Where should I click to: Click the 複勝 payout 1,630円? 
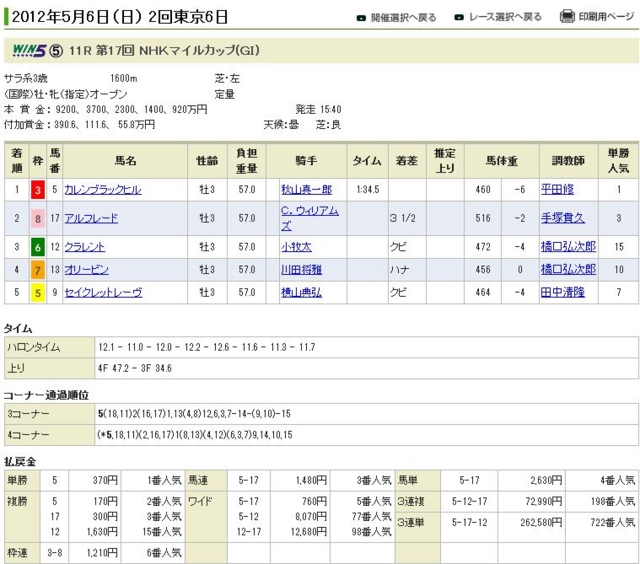point(102,532)
